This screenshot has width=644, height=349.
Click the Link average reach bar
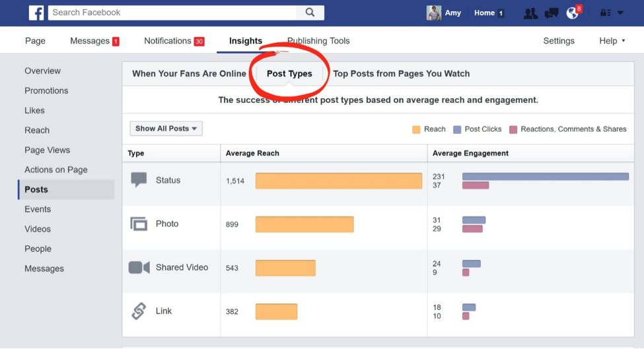(276, 311)
